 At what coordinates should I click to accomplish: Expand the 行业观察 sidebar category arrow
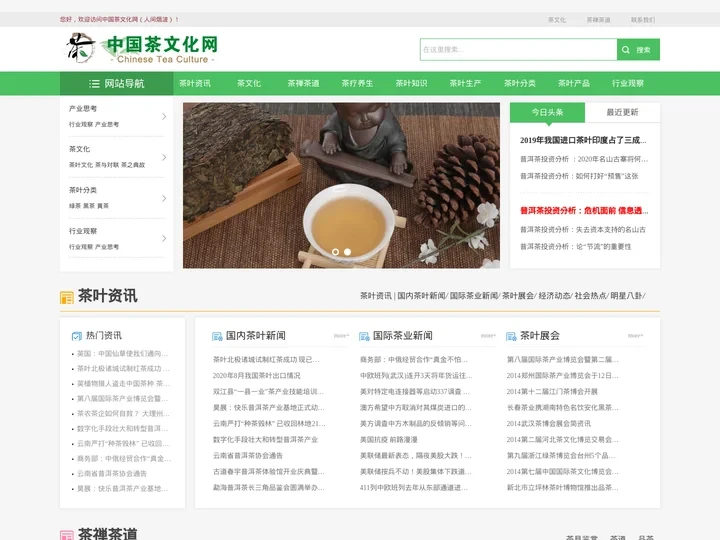pyautogui.click(x=164, y=238)
